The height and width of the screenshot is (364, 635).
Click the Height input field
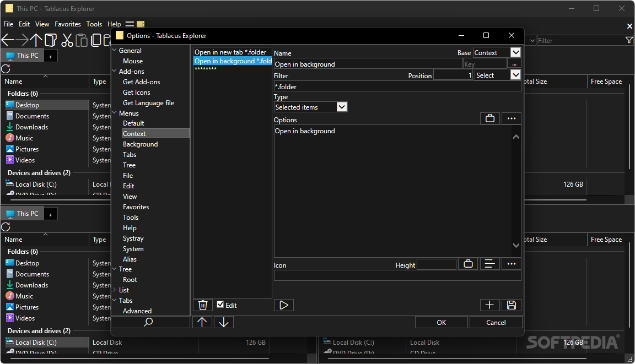point(437,264)
